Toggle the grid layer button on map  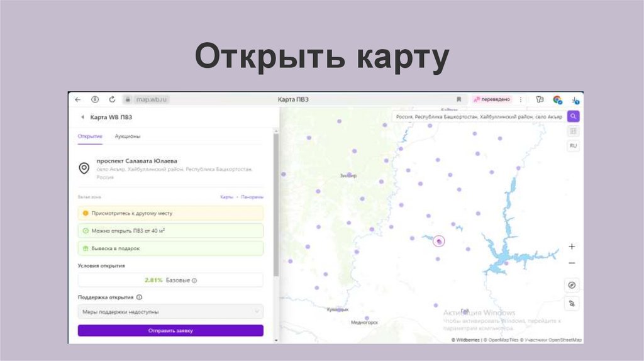pyautogui.click(x=574, y=131)
